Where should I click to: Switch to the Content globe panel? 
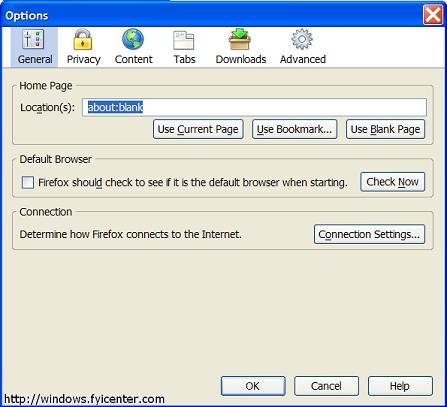(133, 47)
